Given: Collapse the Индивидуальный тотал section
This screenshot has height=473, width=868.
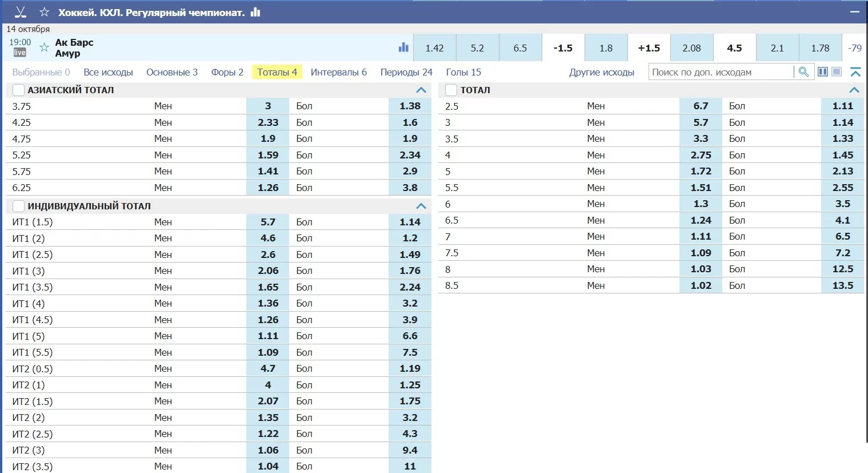Looking at the screenshot, I should click(x=421, y=206).
